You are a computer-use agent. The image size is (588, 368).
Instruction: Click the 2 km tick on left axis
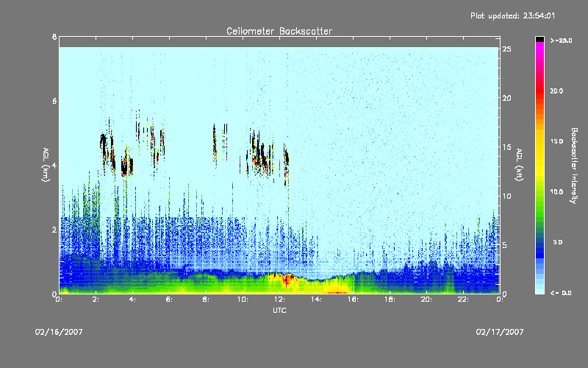pyautogui.click(x=54, y=230)
